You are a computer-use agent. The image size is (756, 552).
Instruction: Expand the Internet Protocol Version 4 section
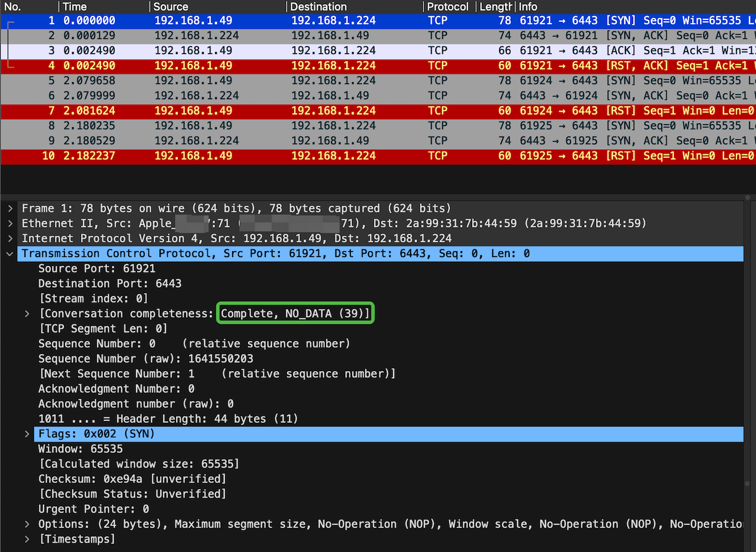point(10,239)
